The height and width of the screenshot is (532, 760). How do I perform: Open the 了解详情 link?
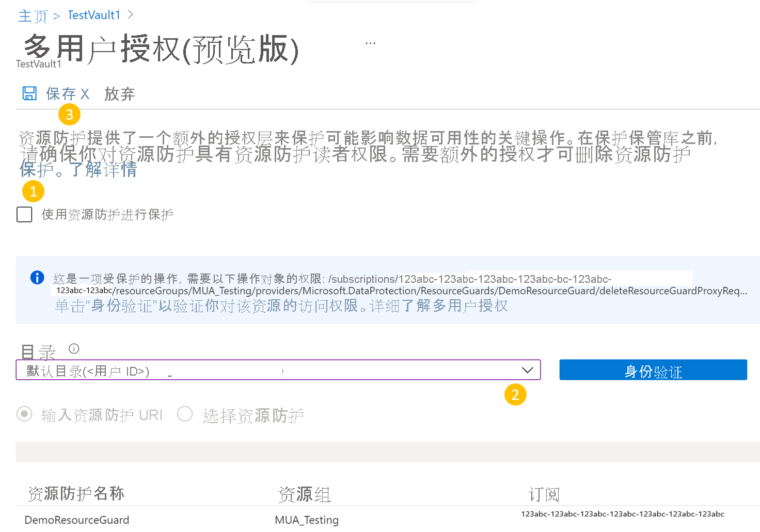pos(105,169)
